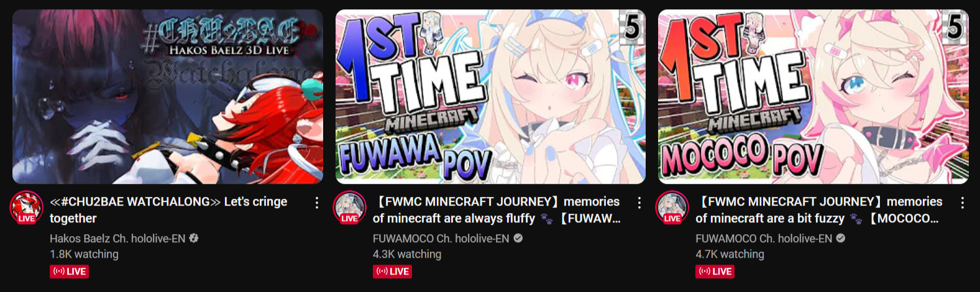Viewport: 980px width, 292px height.
Task: Click the Hakos Baelz channel avatar
Action: [x=26, y=208]
